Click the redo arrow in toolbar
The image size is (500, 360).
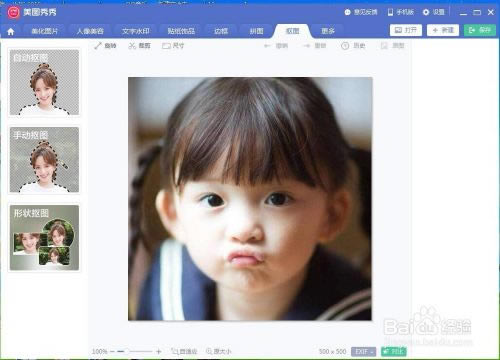(307, 46)
